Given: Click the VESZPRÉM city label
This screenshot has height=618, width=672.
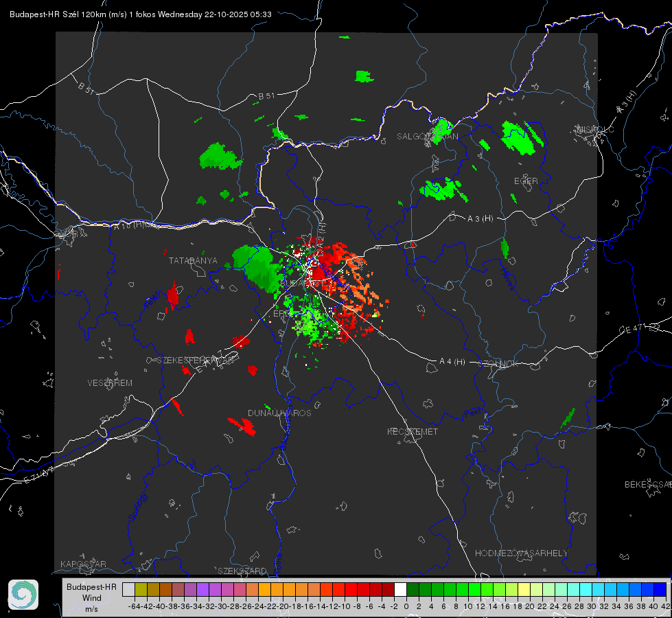Looking at the screenshot, I should (x=110, y=382).
